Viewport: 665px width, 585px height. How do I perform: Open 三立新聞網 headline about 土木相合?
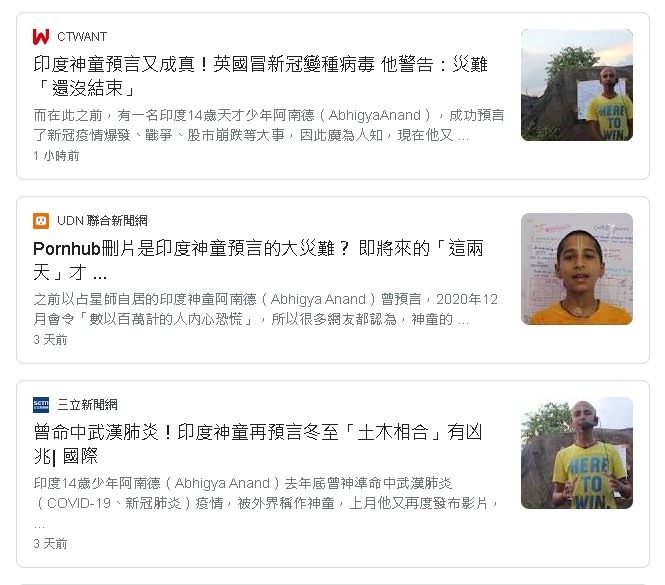(x=257, y=444)
